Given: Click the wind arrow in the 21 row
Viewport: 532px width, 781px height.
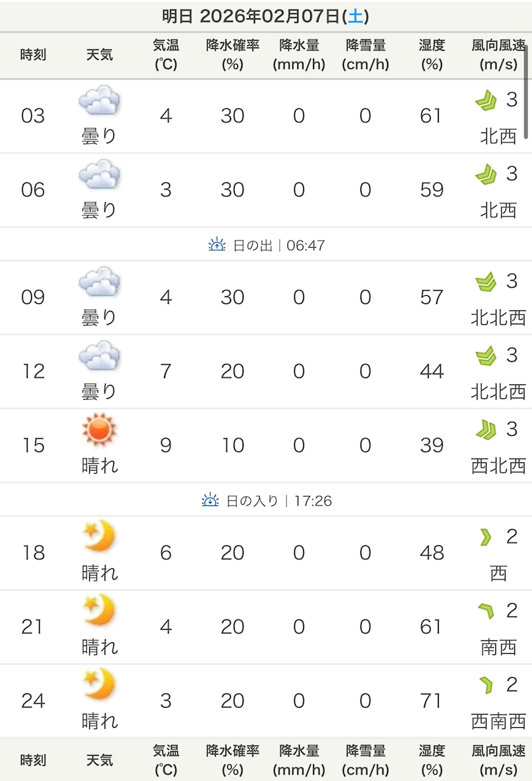Looking at the screenshot, I should click(x=486, y=611).
